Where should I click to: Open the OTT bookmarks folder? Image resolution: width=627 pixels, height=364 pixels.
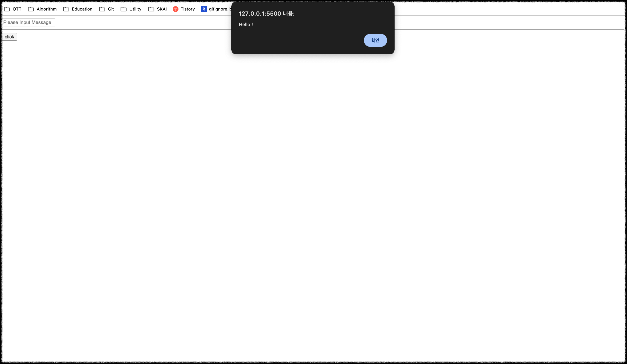point(13,9)
